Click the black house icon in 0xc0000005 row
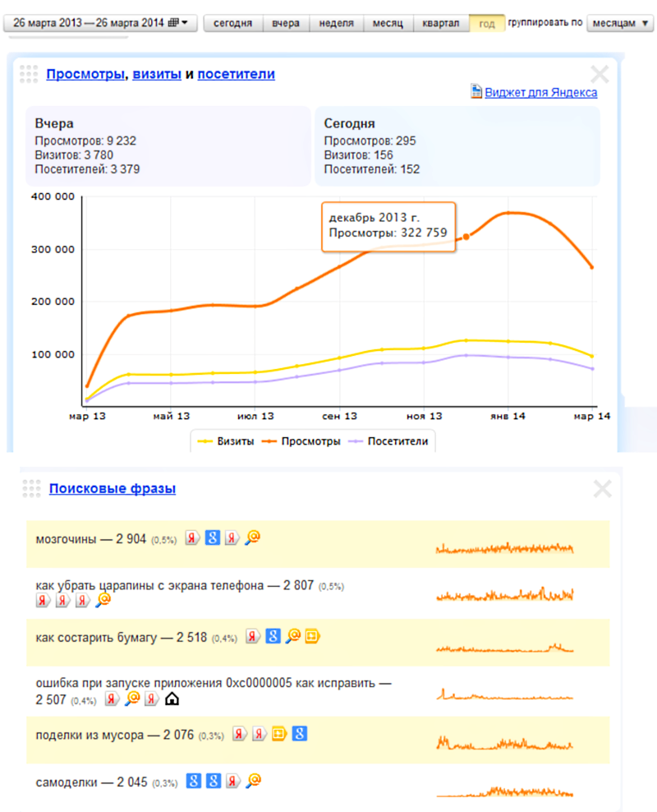This screenshot has height=812, width=657. (172, 699)
